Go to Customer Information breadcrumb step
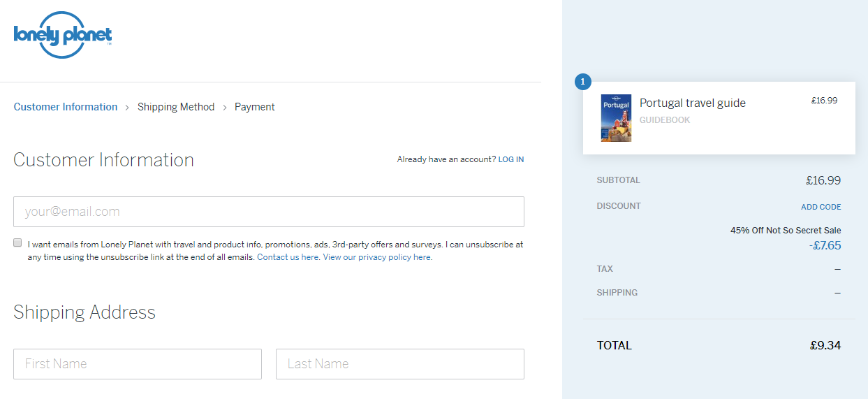Screen dimensions: 868x399 [x=66, y=107]
